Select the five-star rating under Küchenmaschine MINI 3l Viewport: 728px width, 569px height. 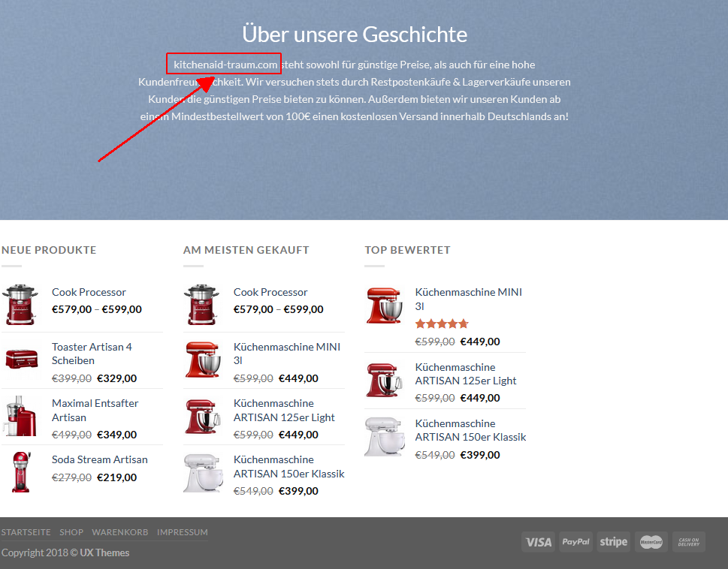point(442,324)
